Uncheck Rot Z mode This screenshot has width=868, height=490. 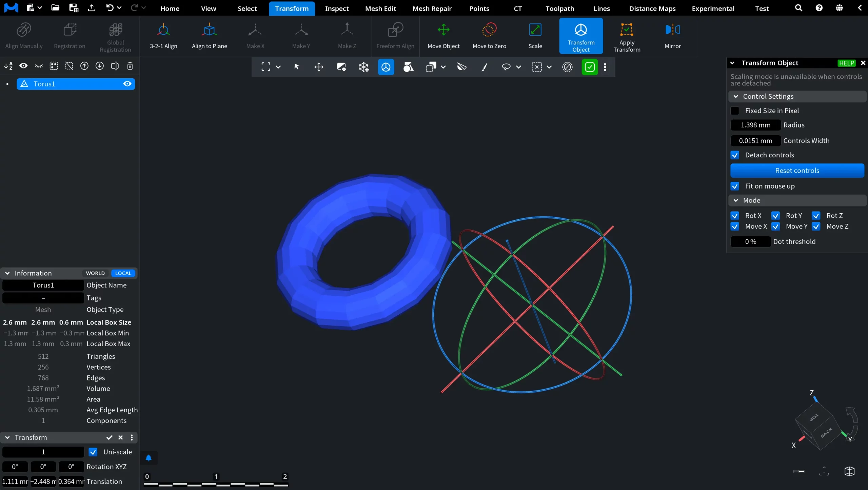(816, 216)
